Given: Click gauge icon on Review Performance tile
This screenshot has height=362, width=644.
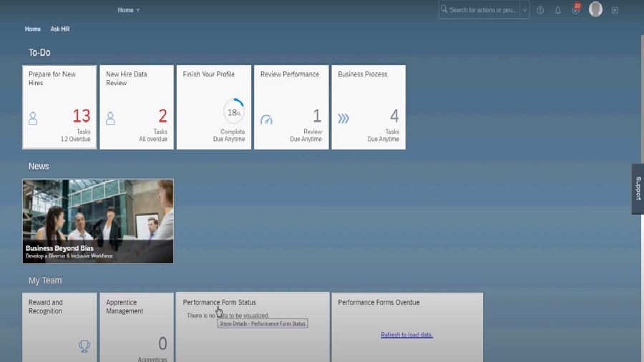Looking at the screenshot, I should point(266,119).
